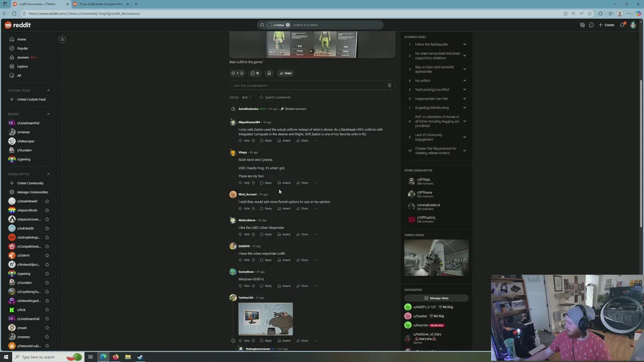Open the user avatar menu
The height and width of the screenshot is (362, 644).
pos(633,25)
